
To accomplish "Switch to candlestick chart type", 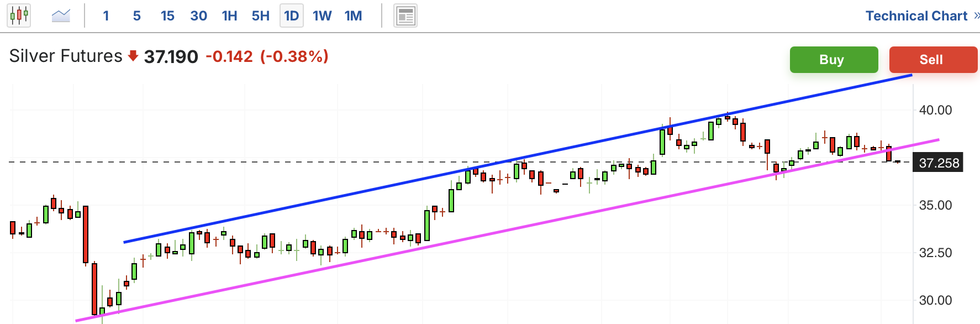I will click(x=19, y=15).
